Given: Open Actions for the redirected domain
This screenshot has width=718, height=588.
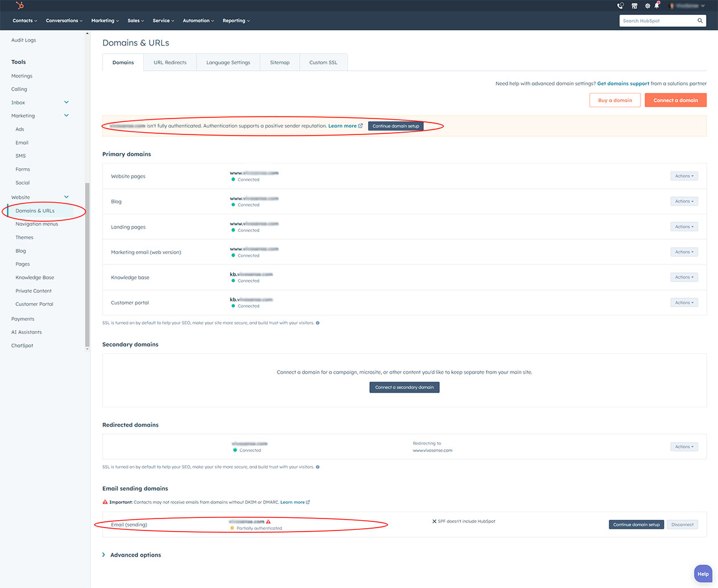Looking at the screenshot, I should (684, 447).
